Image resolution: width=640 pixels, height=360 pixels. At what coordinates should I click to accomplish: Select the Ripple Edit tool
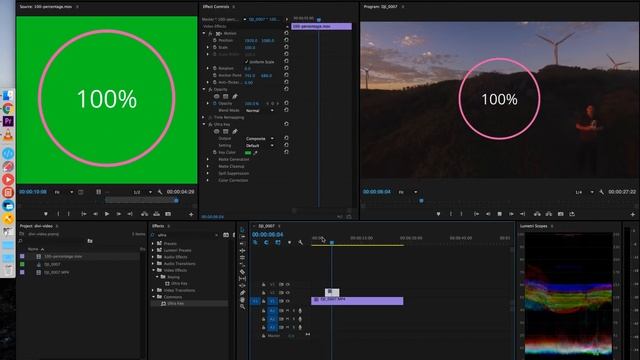coord(242,250)
